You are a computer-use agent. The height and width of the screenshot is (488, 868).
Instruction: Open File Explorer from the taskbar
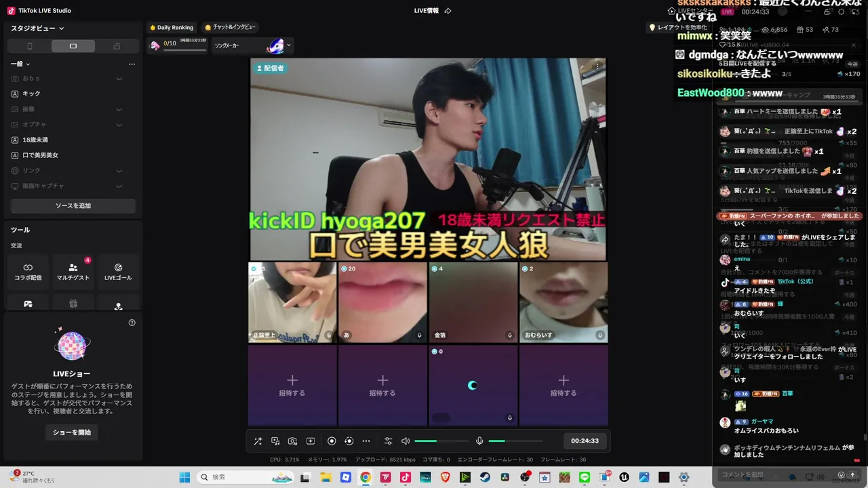coord(325,477)
